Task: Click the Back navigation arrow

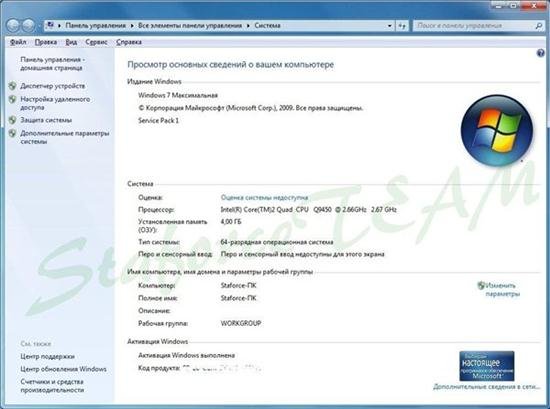Action: point(13,25)
